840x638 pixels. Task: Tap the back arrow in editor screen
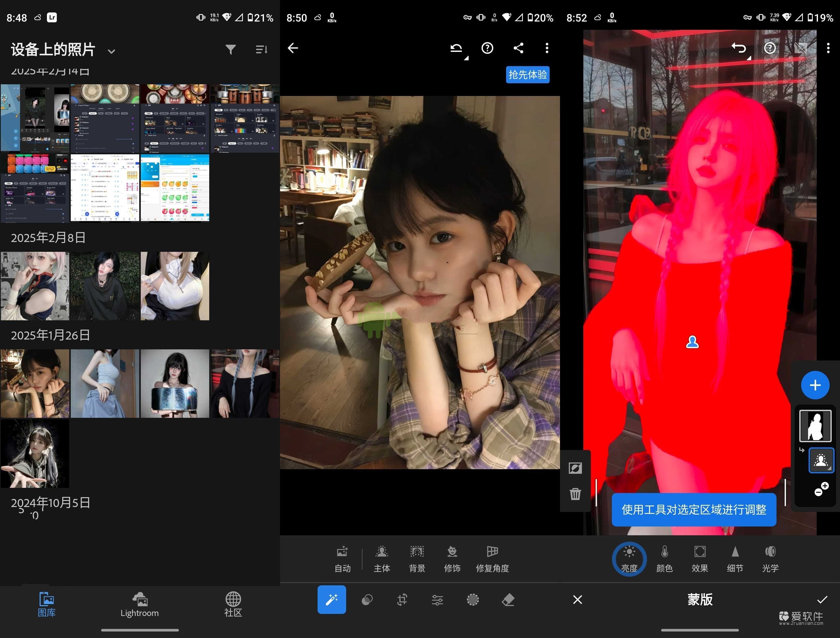tap(293, 48)
